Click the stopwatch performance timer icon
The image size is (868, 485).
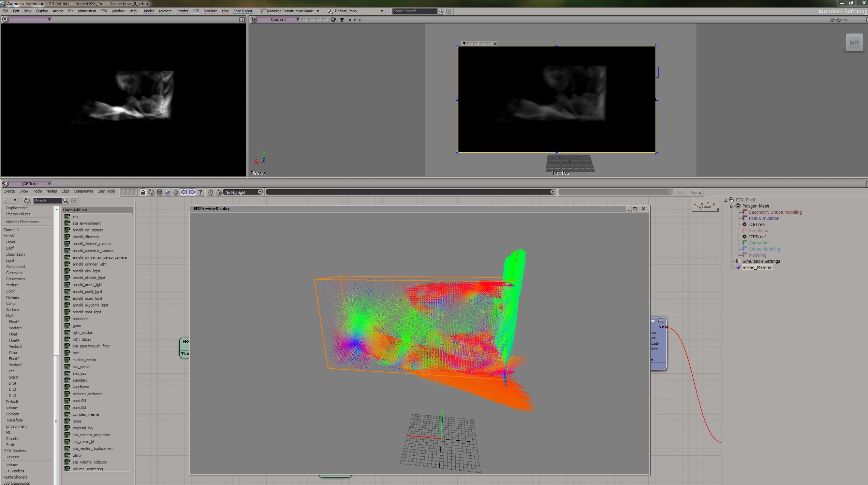click(211, 192)
